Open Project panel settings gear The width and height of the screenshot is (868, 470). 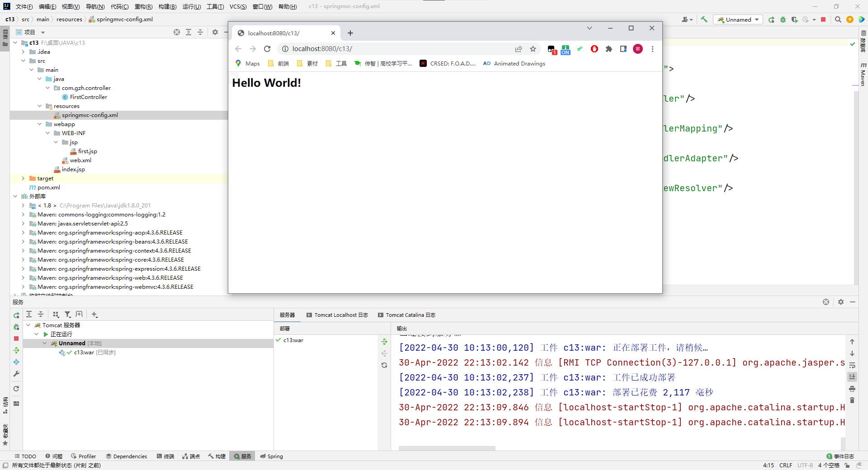point(215,32)
